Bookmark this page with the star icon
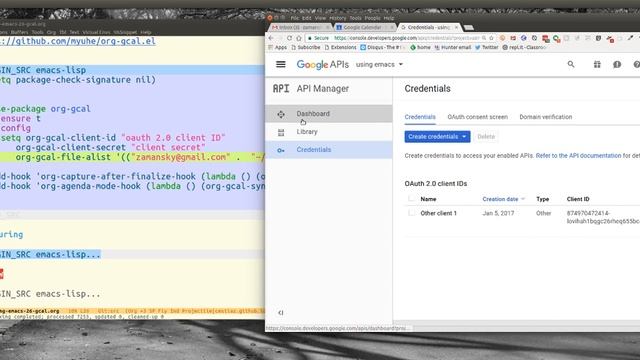The image size is (640, 360). tap(491, 38)
